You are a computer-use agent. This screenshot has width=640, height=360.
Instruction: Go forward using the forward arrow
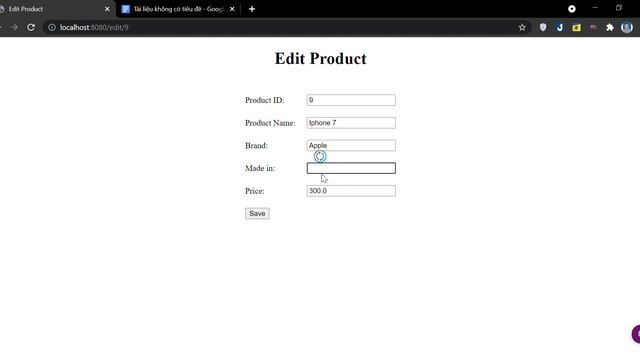tap(14, 27)
